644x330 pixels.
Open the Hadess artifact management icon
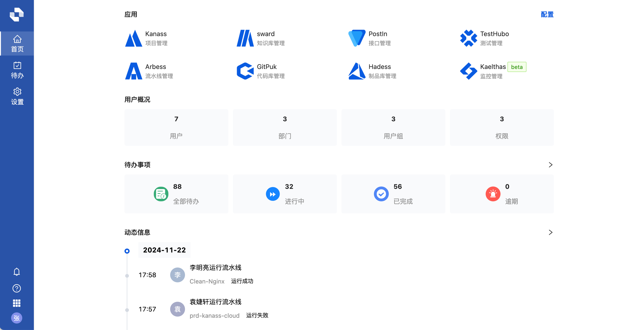(x=357, y=71)
